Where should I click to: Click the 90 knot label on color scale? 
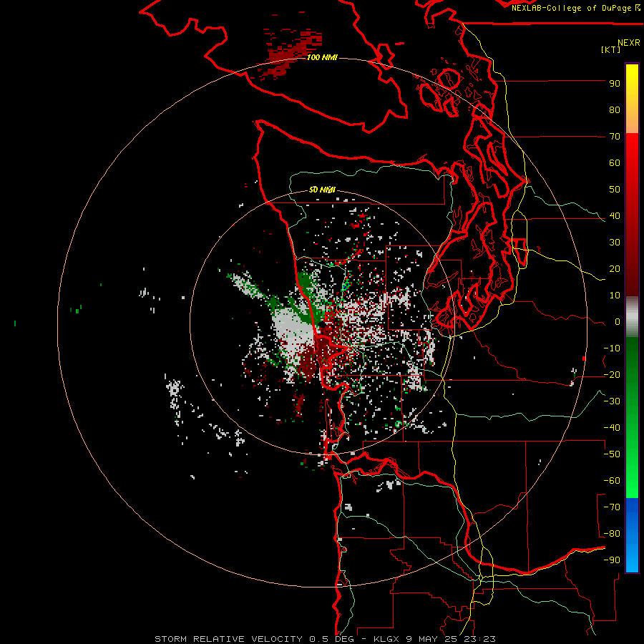click(615, 84)
